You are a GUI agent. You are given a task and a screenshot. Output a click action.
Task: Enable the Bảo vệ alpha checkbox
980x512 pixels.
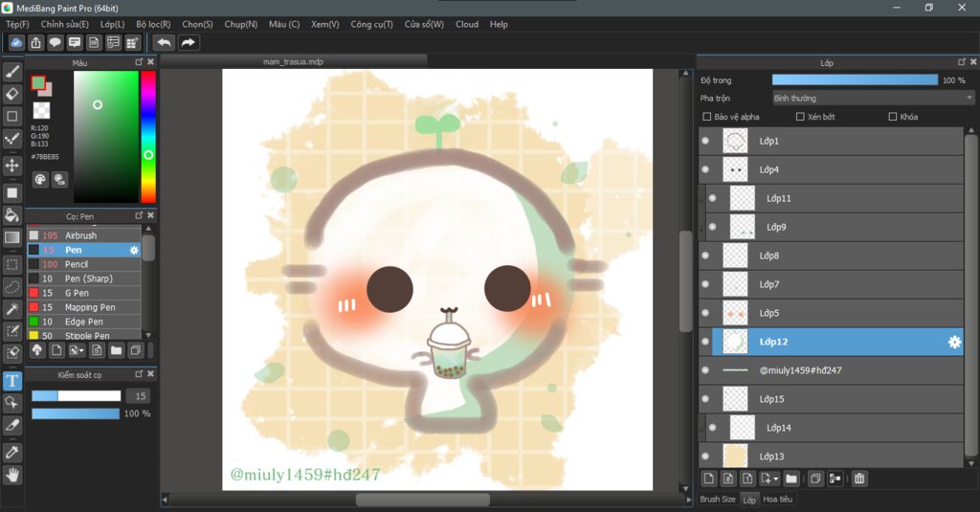pyautogui.click(x=707, y=117)
